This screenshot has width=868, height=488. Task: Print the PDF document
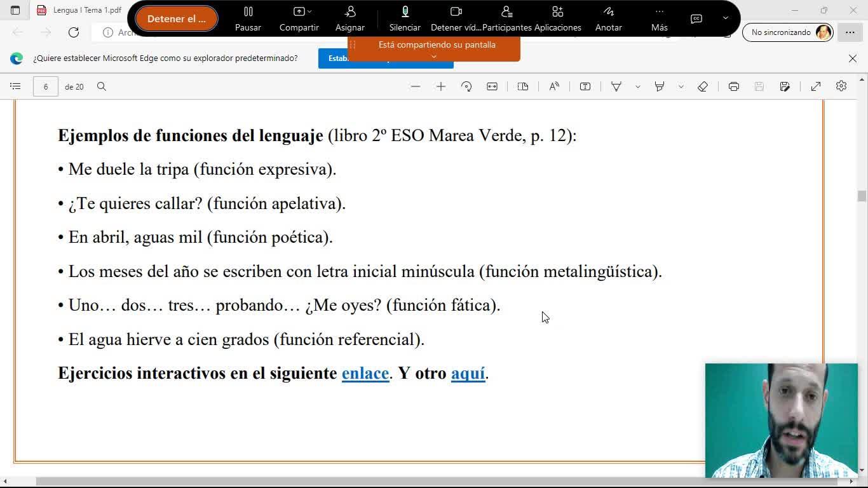(x=734, y=86)
